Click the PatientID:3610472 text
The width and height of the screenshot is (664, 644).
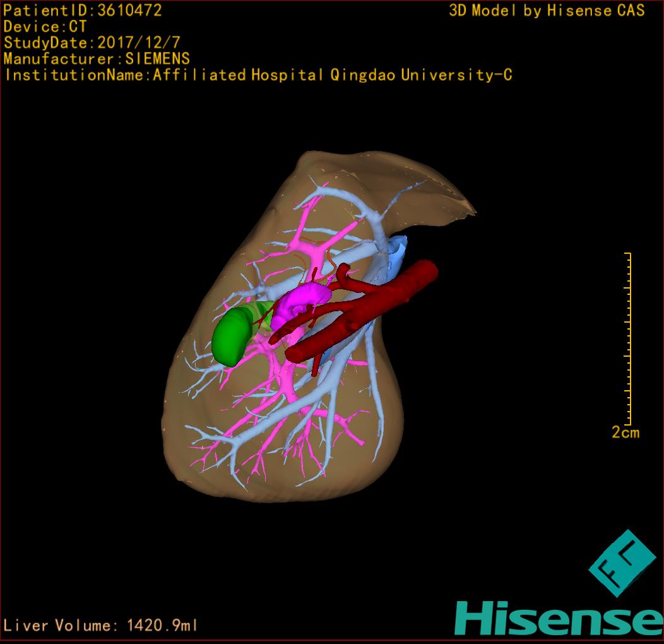(83, 11)
